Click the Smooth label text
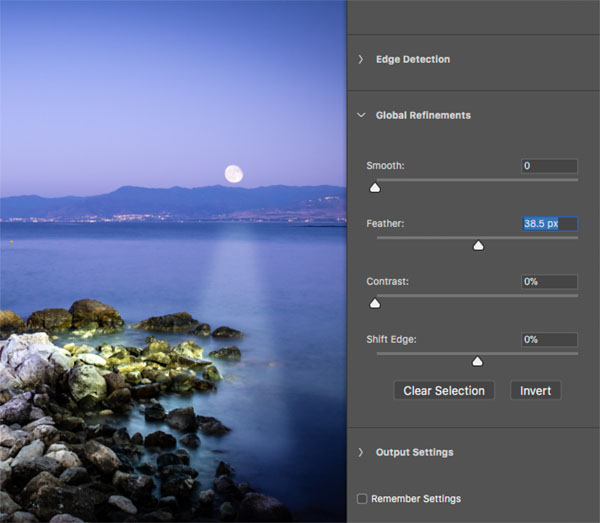The image size is (600, 523). coord(385,166)
